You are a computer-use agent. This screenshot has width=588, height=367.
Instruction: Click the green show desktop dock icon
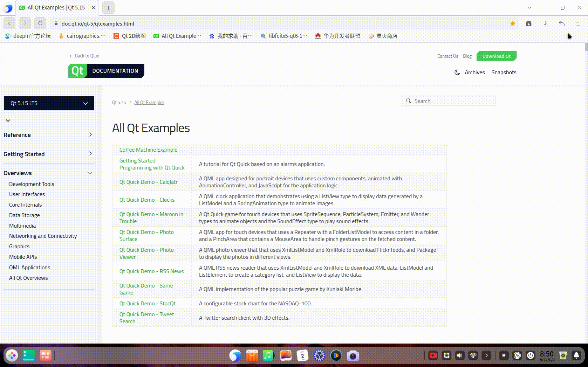pos(29,355)
